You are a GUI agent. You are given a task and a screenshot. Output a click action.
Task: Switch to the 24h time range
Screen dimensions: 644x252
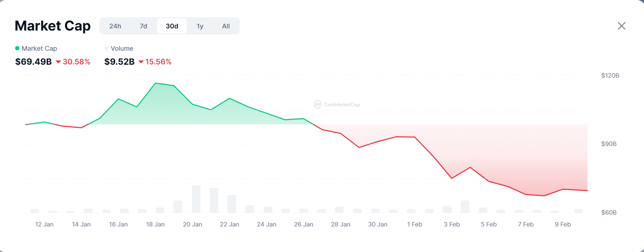coord(115,26)
